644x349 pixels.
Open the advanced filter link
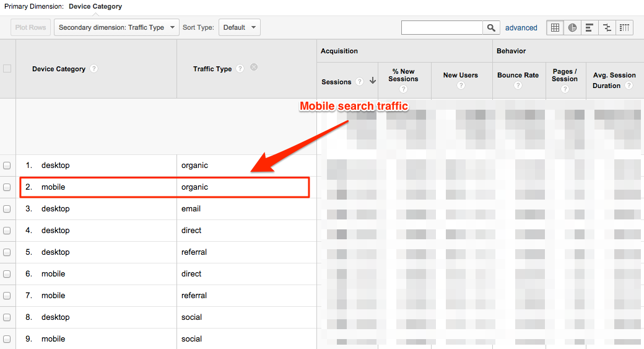coord(521,27)
